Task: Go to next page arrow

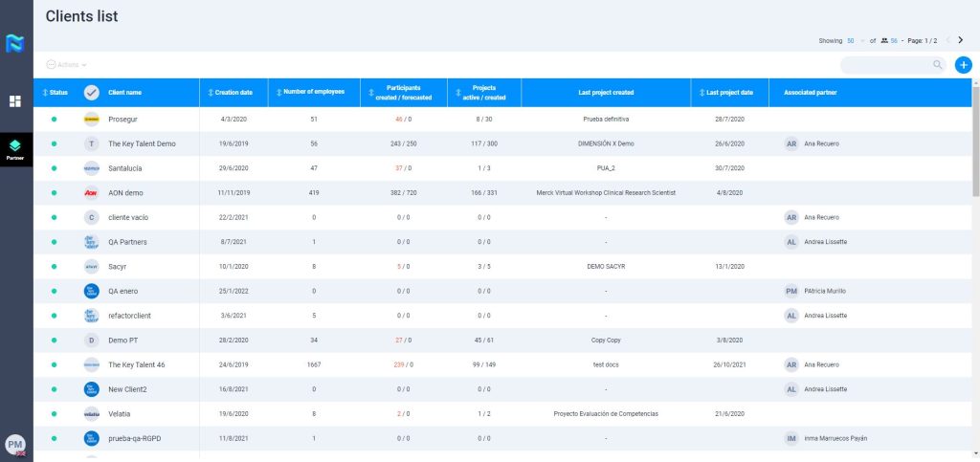Action: tap(961, 40)
